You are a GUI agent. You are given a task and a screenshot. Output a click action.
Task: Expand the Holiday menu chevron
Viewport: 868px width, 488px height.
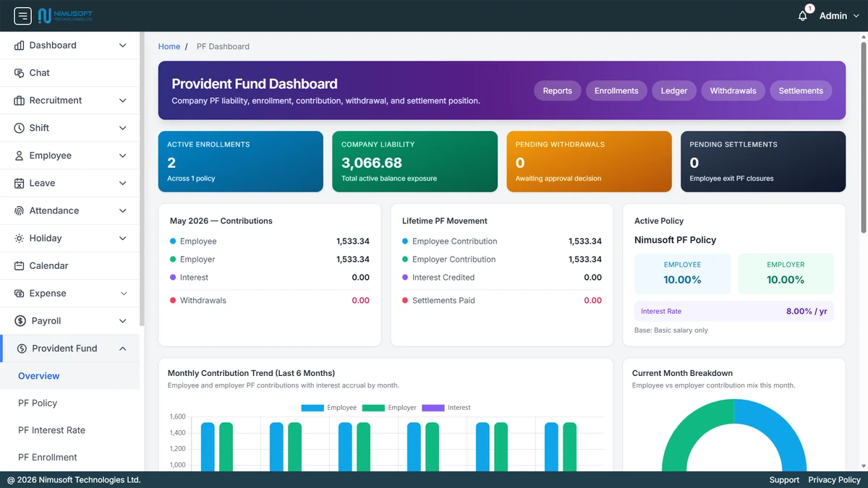[123, 239]
